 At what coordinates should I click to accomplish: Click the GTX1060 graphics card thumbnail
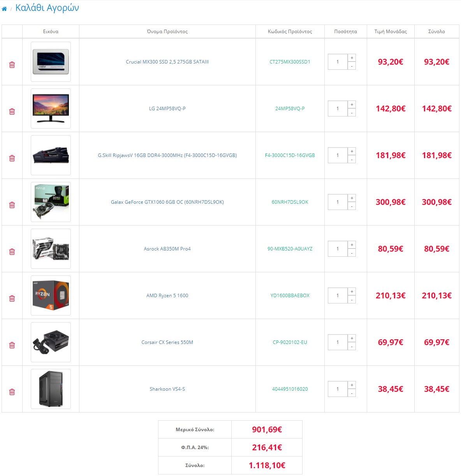coord(51,202)
